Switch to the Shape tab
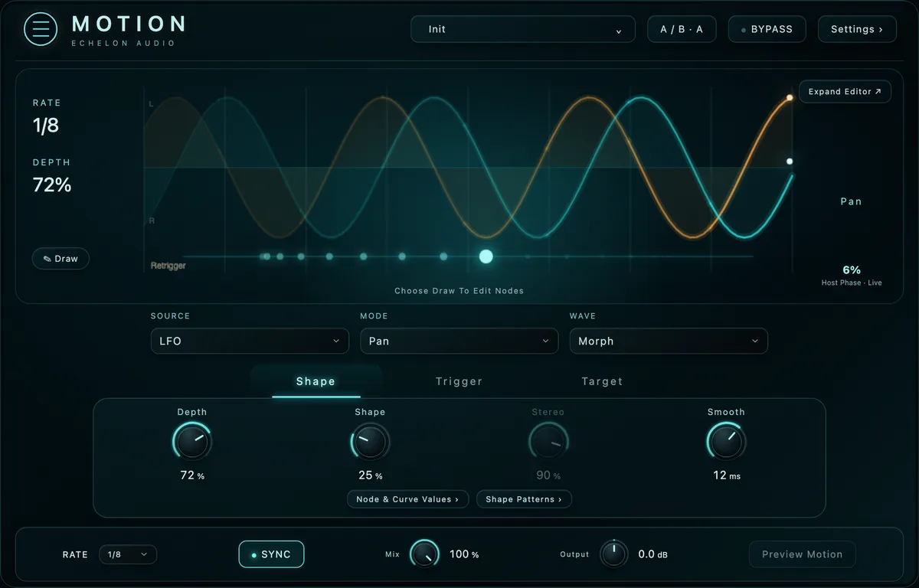This screenshot has width=919, height=588. click(x=316, y=381)
